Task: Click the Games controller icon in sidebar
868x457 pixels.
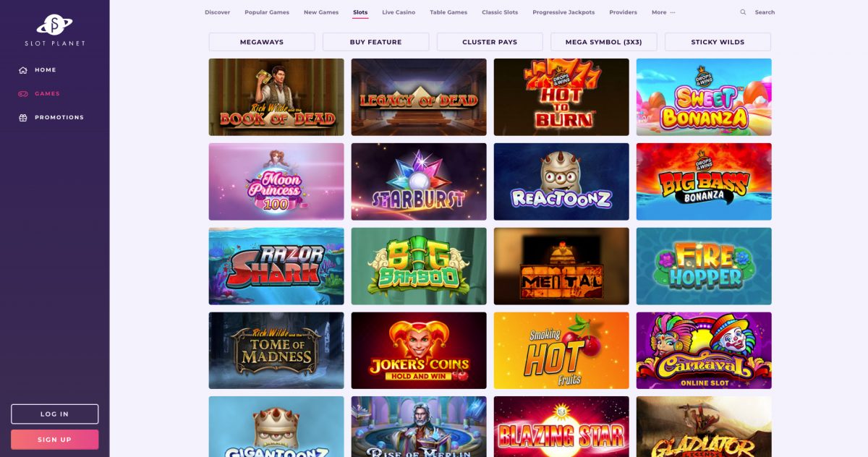Action: (23, 94)
